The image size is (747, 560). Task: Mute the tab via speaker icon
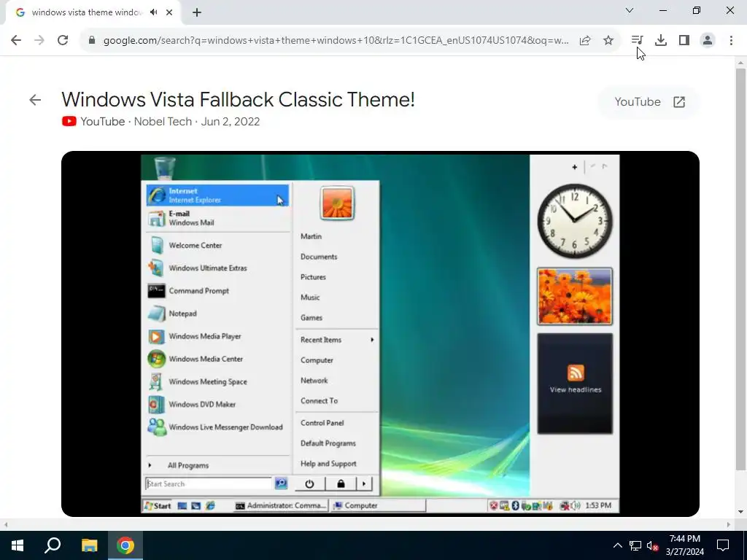click(x=153, y=12)
